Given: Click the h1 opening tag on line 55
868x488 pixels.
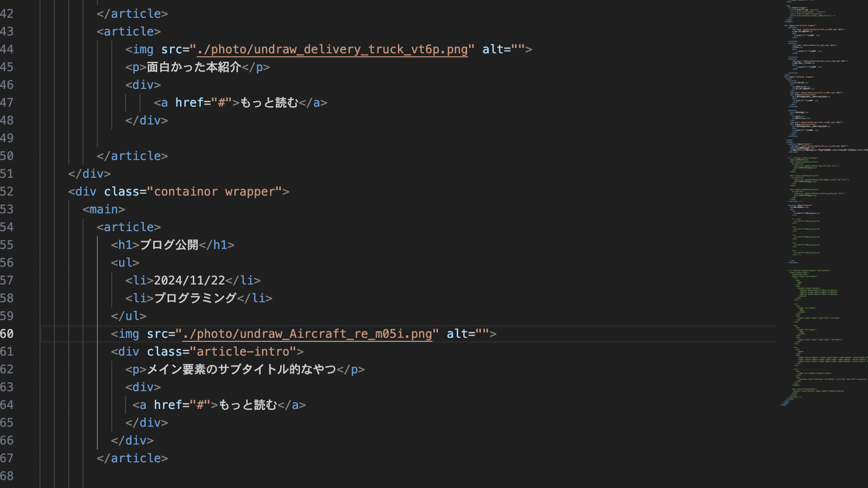Looking at the screenshot, I should click(x=125, y=245).
